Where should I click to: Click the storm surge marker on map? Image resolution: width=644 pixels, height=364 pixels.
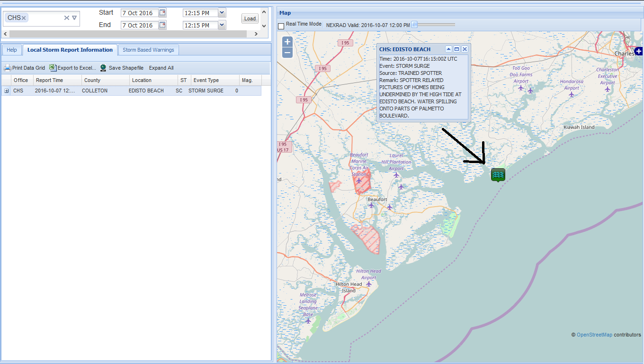coord(498,175)
